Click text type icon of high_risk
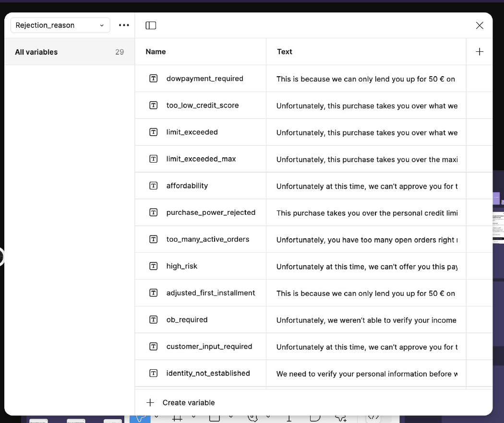 (153, 266)
